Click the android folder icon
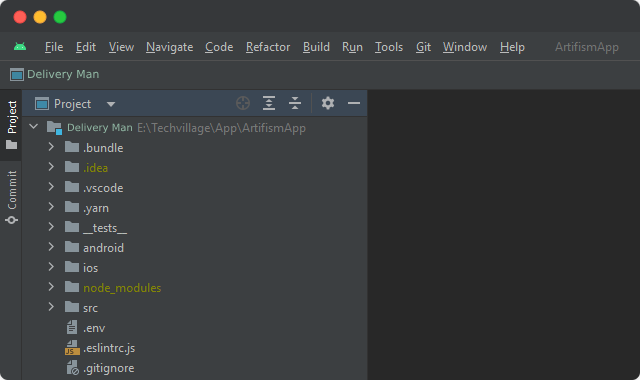 coord(72,247)
